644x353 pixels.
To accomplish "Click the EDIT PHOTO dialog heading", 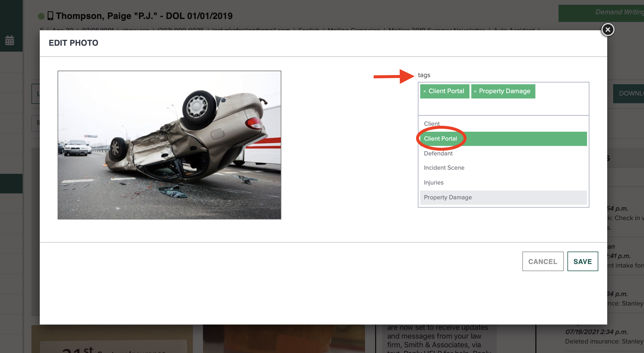I will [73, 43].
